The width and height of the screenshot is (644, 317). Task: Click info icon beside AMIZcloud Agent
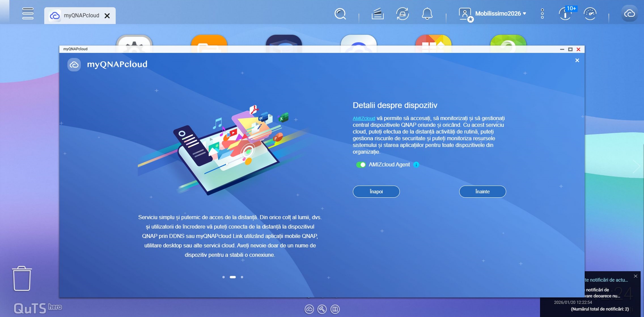[416, 165]
